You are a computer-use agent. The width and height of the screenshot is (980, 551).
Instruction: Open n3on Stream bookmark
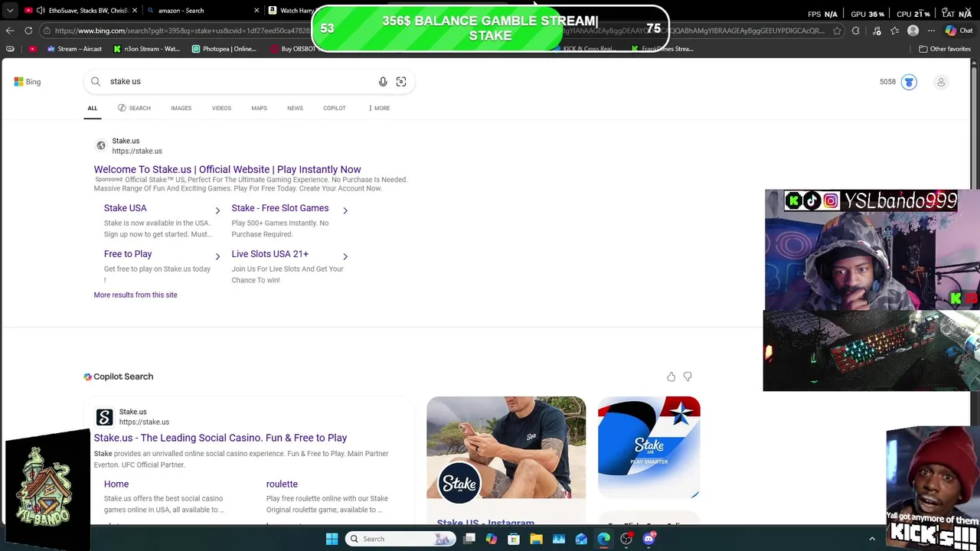click(147, 49)
